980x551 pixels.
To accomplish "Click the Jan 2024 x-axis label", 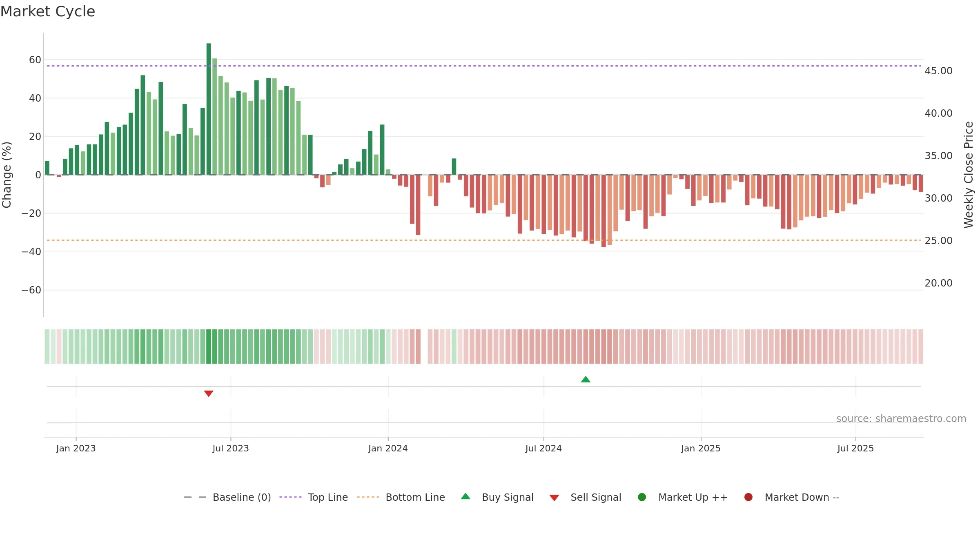I will (388, 448).
